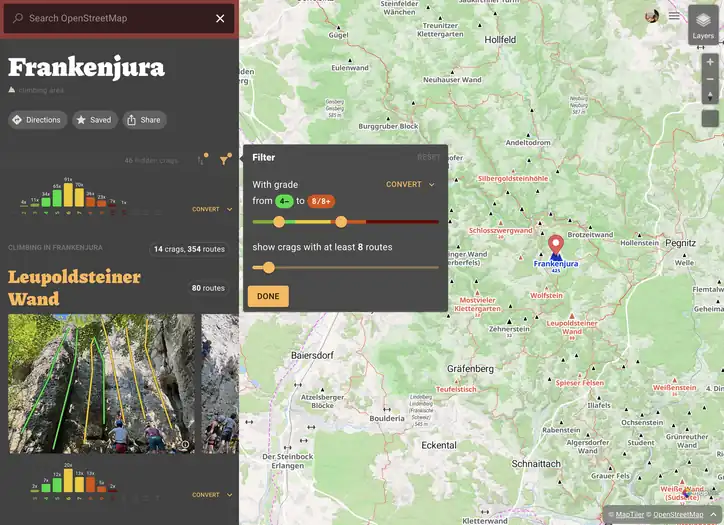Click the minimum routes slider handle
The image size is (724, 525).
pos(268,267)
